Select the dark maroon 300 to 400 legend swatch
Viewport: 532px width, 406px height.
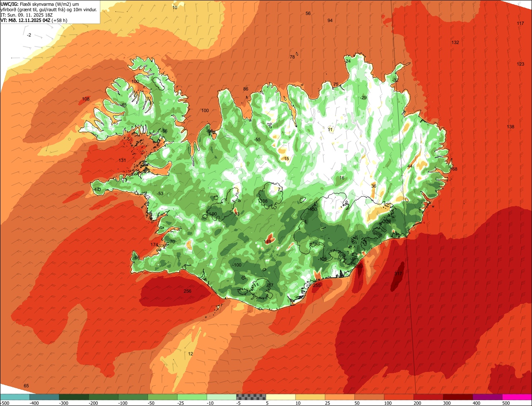click(x=458, y=397)
